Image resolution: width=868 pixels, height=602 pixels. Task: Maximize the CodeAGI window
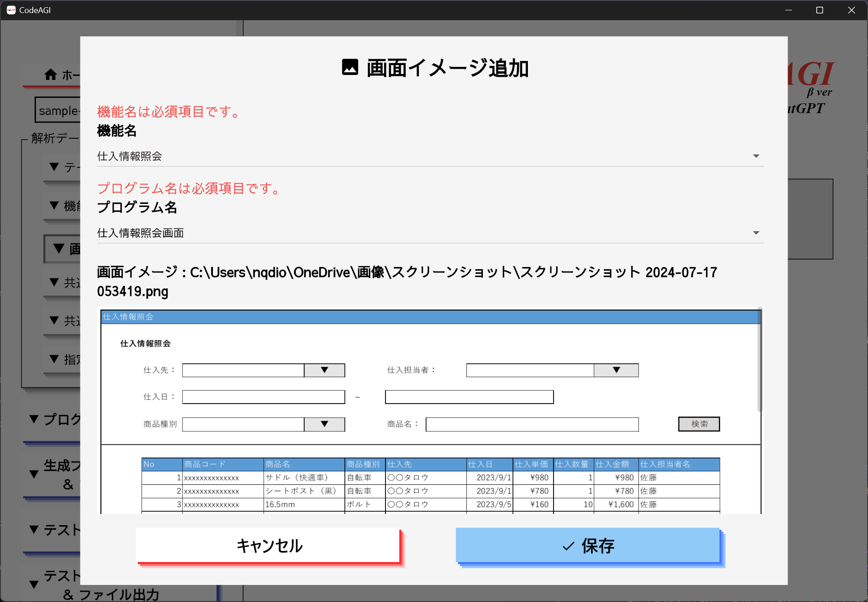[819, 10]
